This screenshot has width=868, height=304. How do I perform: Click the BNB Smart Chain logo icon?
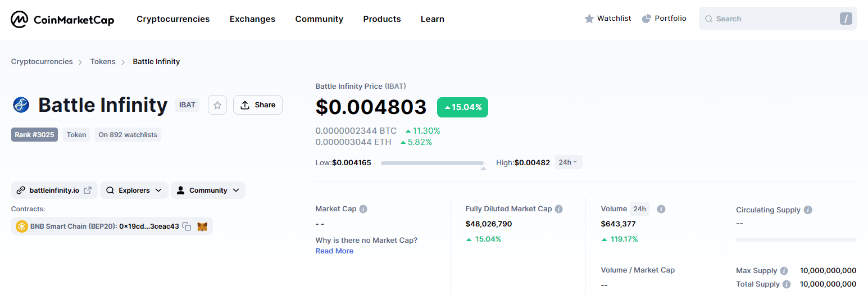22,226
